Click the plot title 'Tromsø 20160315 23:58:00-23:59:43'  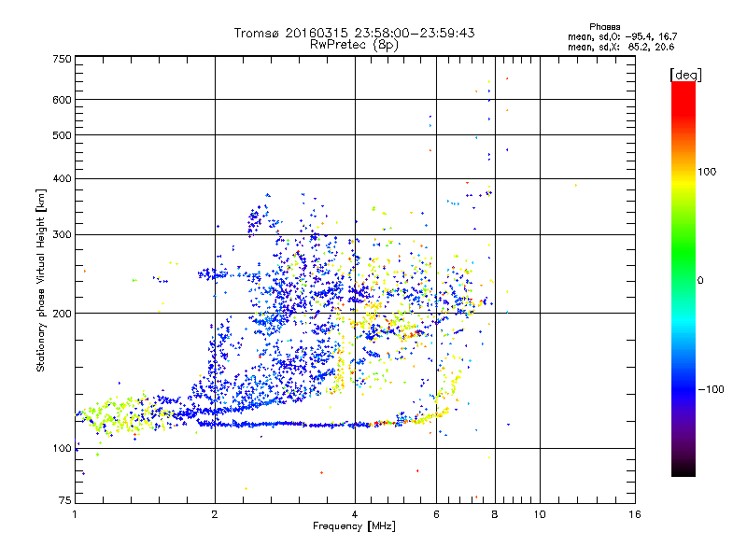pyautogui.click(x=354, y=33)
